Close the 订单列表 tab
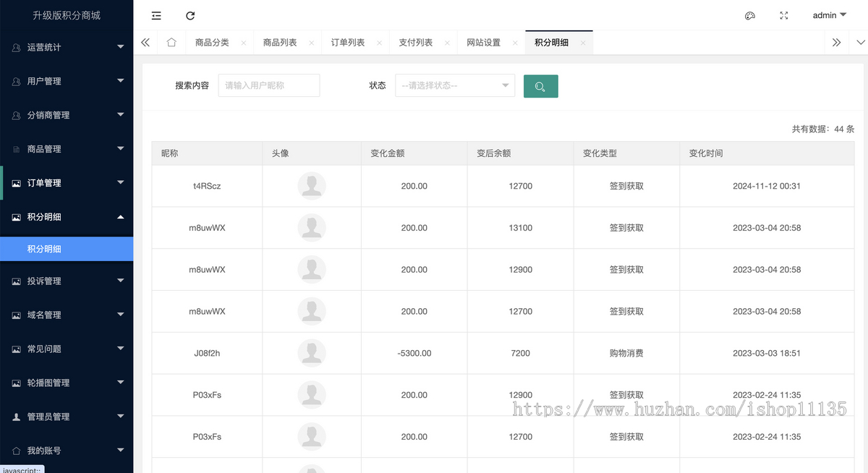Image resolution: width=868 pixels, height=473 pixels. 380,43
